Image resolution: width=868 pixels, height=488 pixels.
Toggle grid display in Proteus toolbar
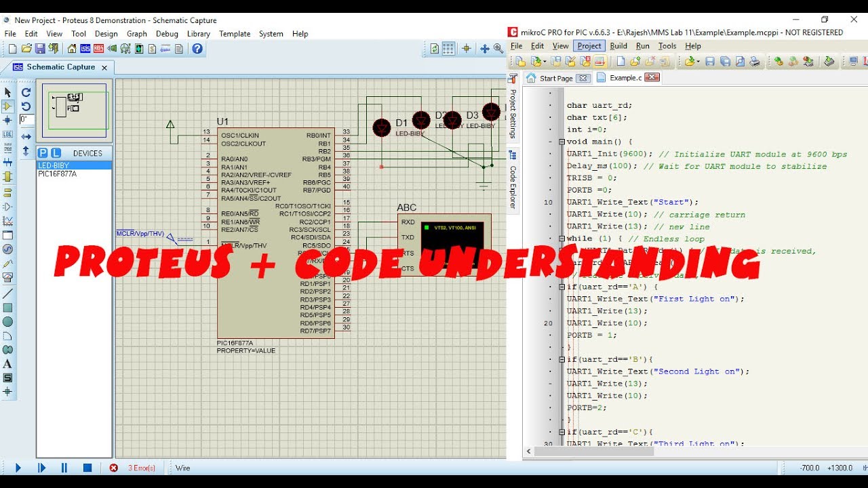(x=448, y=49)
